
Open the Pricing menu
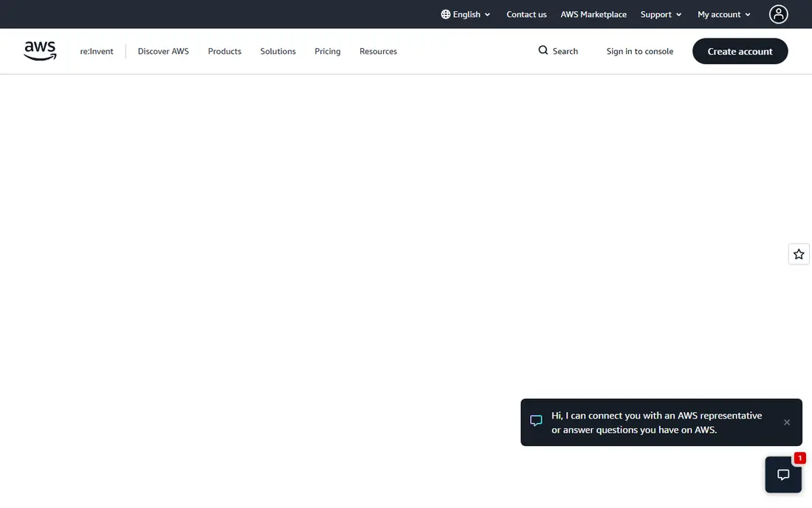[x=327, y=51]
